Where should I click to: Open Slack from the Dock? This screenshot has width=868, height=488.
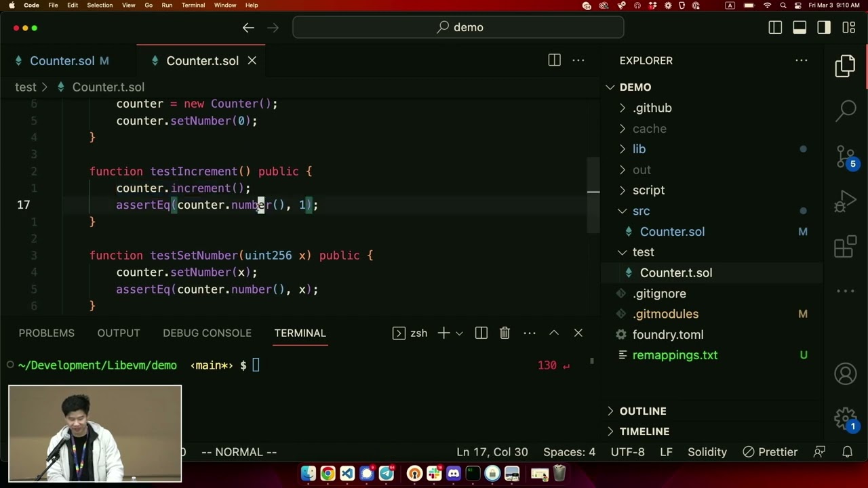click(434, 474)
